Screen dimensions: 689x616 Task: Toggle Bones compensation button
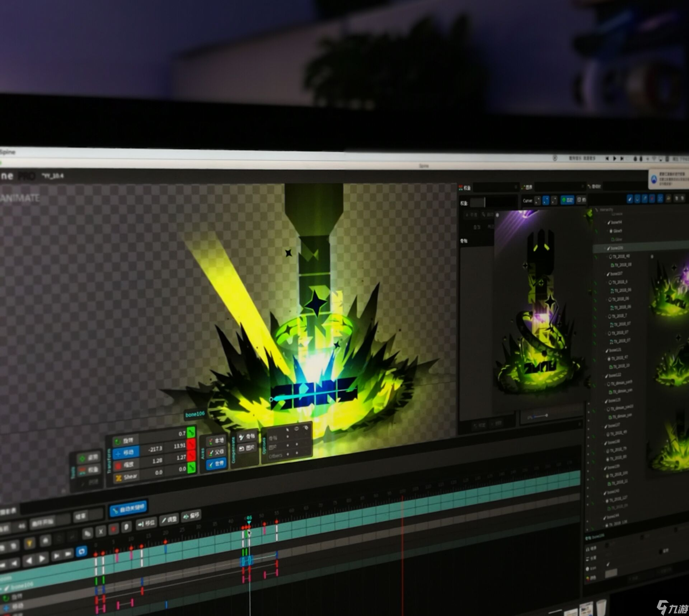tap(247, 437)
